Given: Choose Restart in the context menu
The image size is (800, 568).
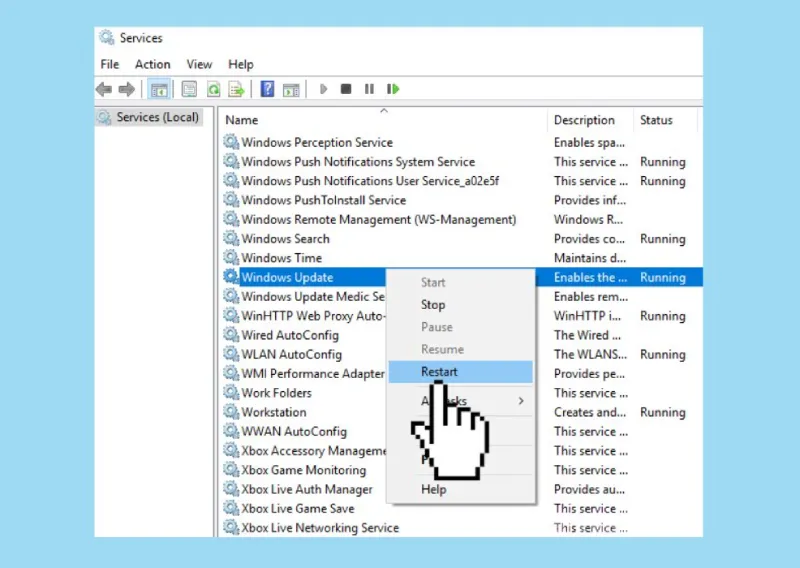Looking at the screenshot, I should pos(460,372).
